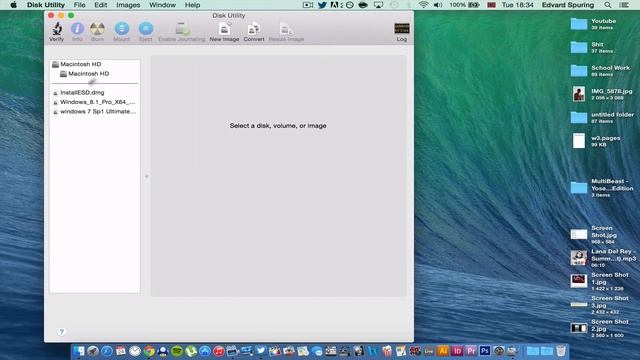
Task: Open the Wi-Fi status menu
Action: pos(423,5)
